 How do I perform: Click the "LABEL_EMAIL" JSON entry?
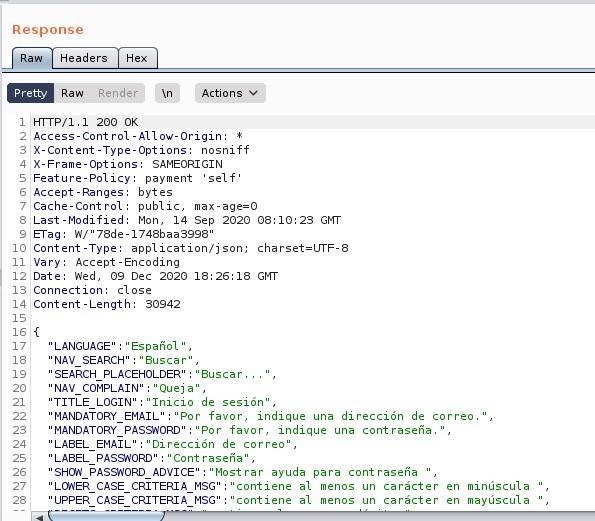click(173, 444)
